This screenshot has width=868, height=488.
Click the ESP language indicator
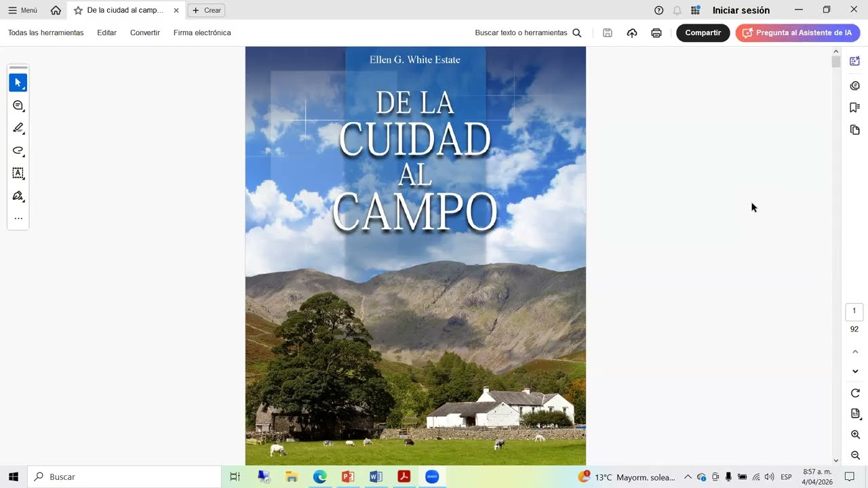coord(786,477)
